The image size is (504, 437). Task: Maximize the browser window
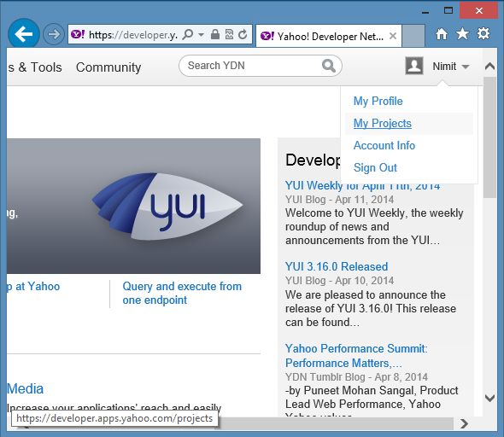[x=448, y=10]
